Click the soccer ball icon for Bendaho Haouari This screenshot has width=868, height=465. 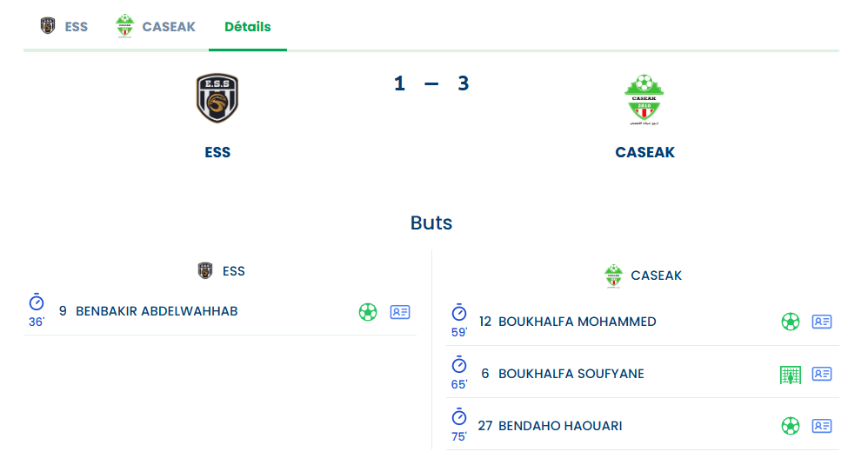[x=790, y=426]
